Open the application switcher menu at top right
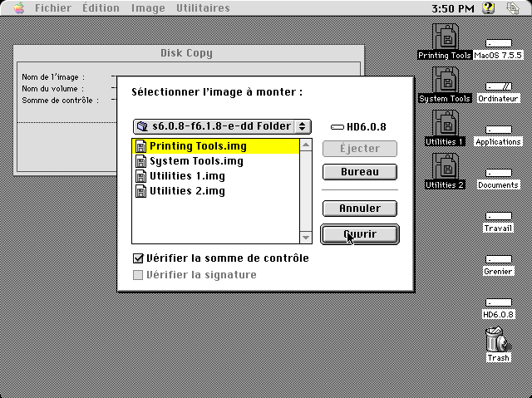 [512, 8]
